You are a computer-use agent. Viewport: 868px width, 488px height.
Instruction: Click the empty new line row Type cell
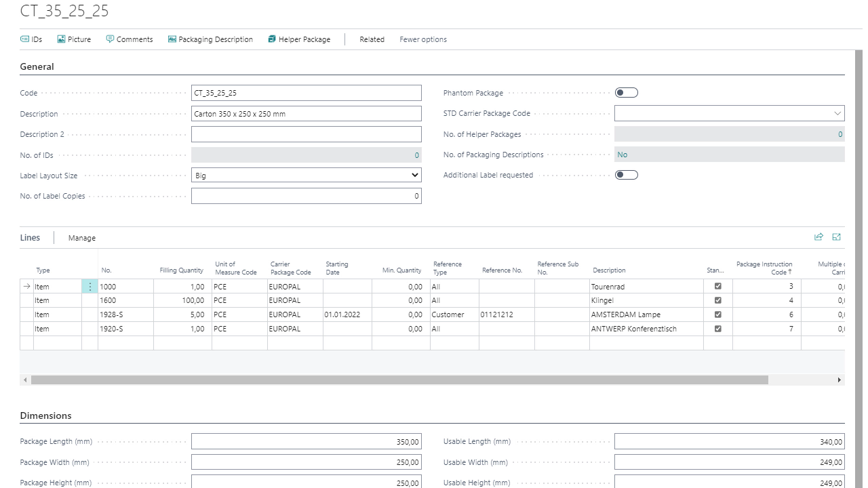pos(57,343)
